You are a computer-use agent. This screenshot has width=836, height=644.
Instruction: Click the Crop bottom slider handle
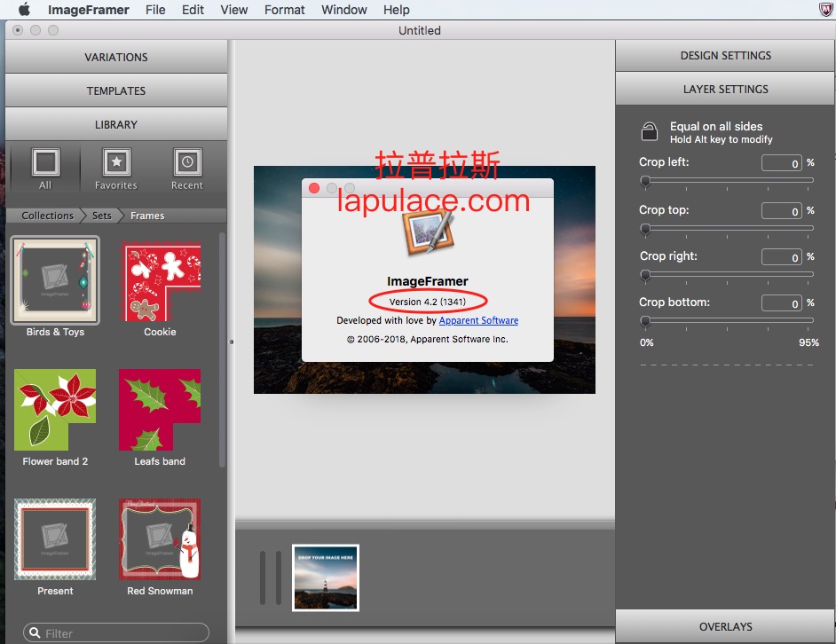pos(645,321)
